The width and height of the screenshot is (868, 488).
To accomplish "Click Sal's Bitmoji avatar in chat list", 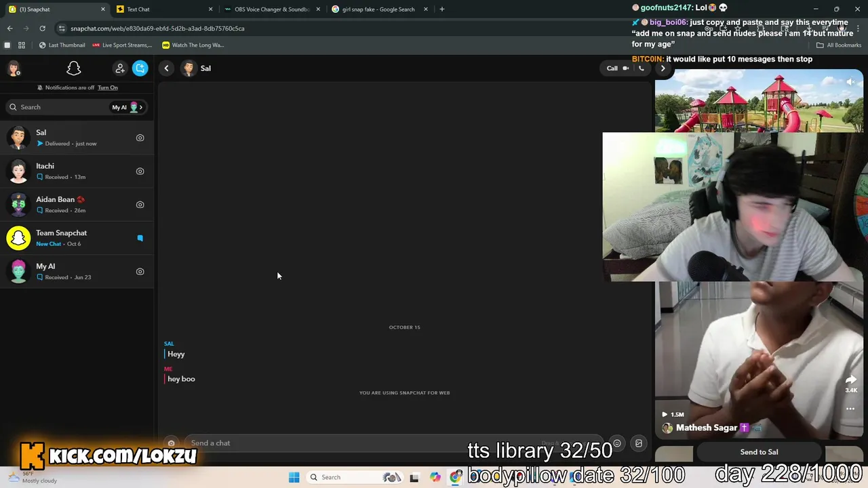I will 18,138.
